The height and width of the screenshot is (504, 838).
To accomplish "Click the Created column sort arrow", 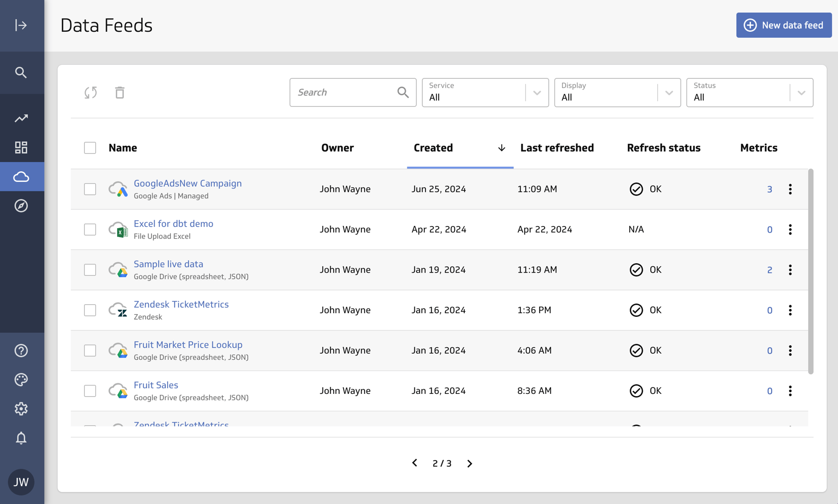I will coord(502,148).
